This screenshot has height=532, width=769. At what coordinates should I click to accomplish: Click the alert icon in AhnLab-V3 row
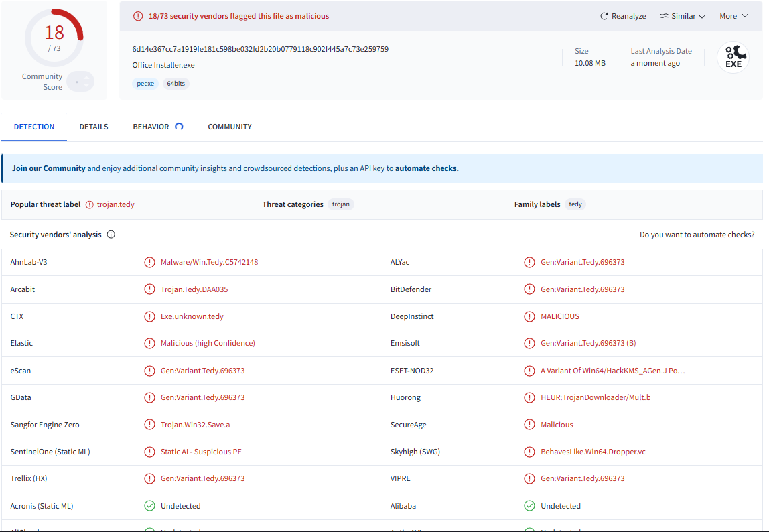point(149,262)
